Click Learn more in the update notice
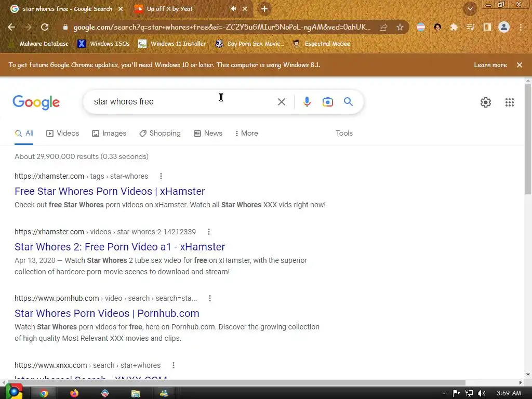The width and height of the screenshot is (532, 399). coord(490,65)
